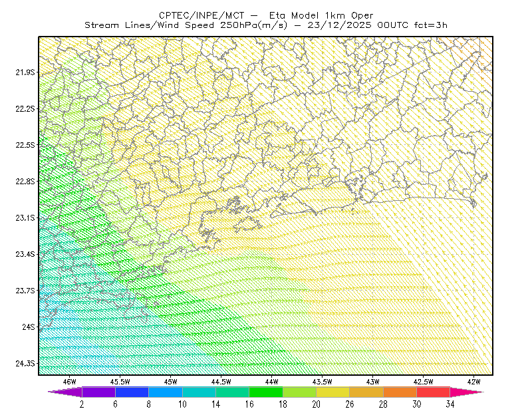
Task: Click the purple 2-6 color legend segment
Action: 98,392
